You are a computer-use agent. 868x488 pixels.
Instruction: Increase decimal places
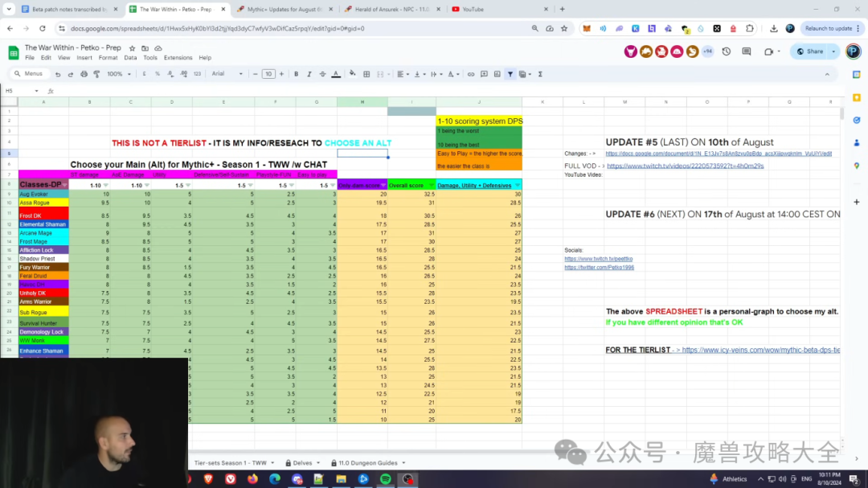coord(184,74)
